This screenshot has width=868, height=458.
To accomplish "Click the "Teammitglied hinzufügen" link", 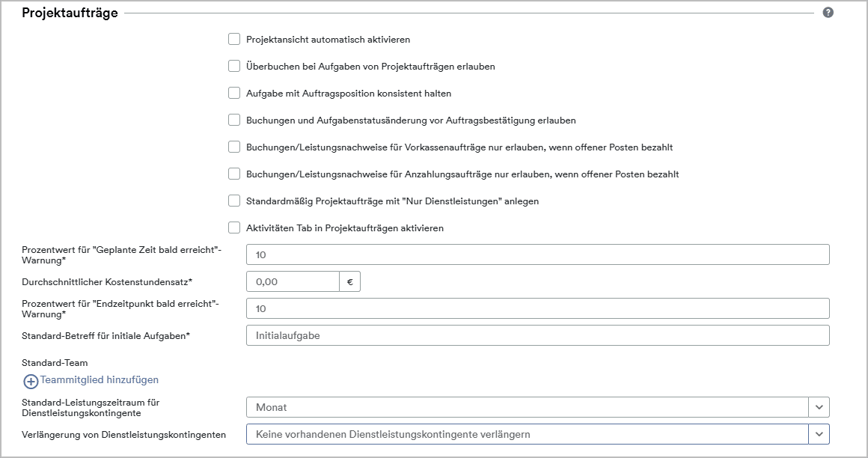I will pos(100,380).
